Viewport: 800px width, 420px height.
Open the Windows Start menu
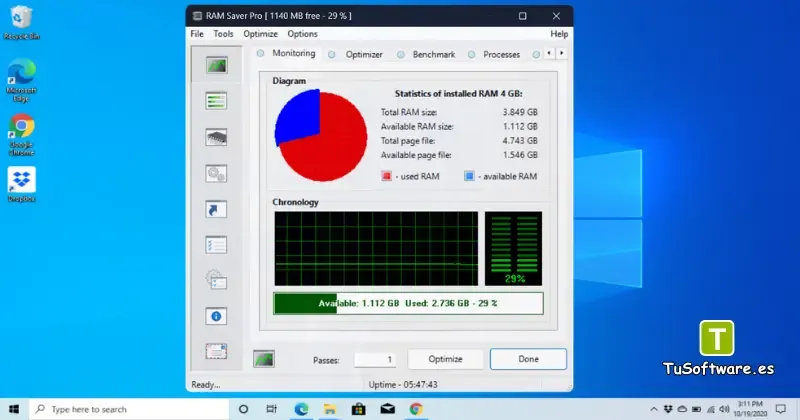coord(14,409)
